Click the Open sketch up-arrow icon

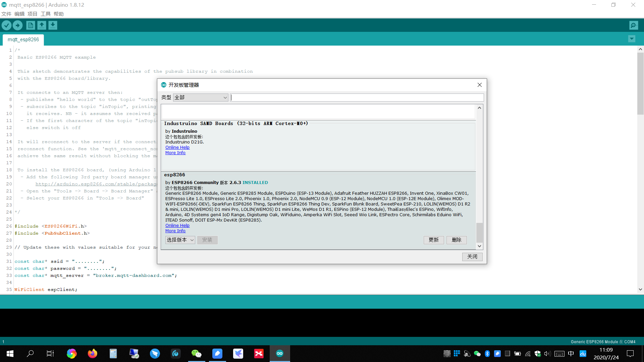point(42,25)
